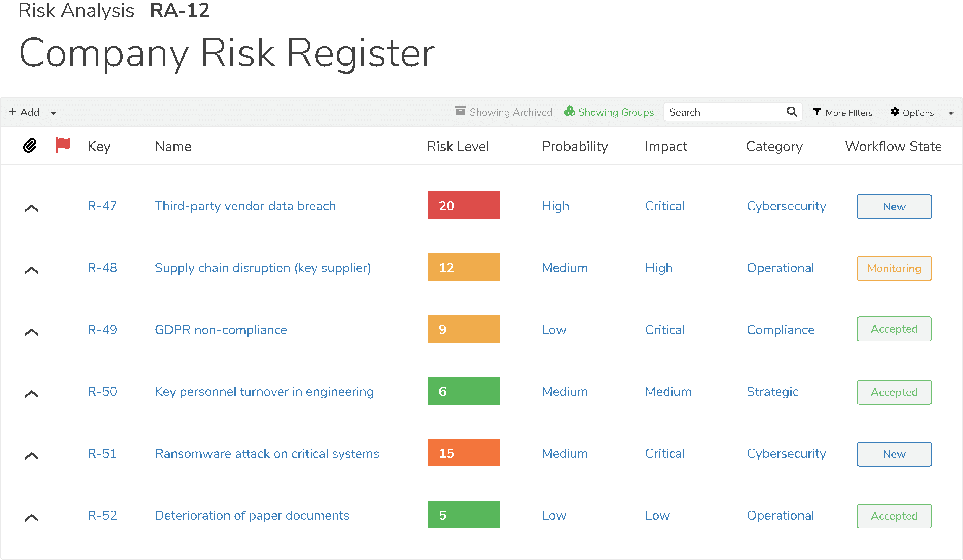Click the red flag column icon
The image size is (963, 560).
(x=63, y=145)
